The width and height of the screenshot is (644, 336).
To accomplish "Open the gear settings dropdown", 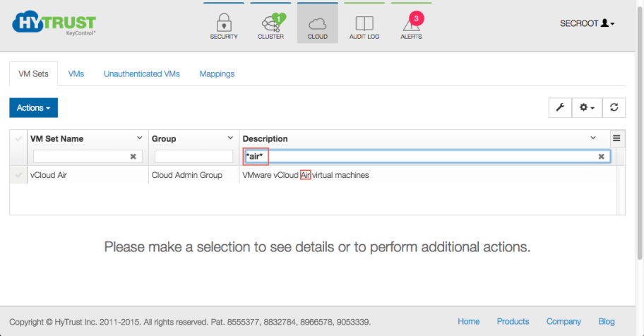I will [587, 107].
